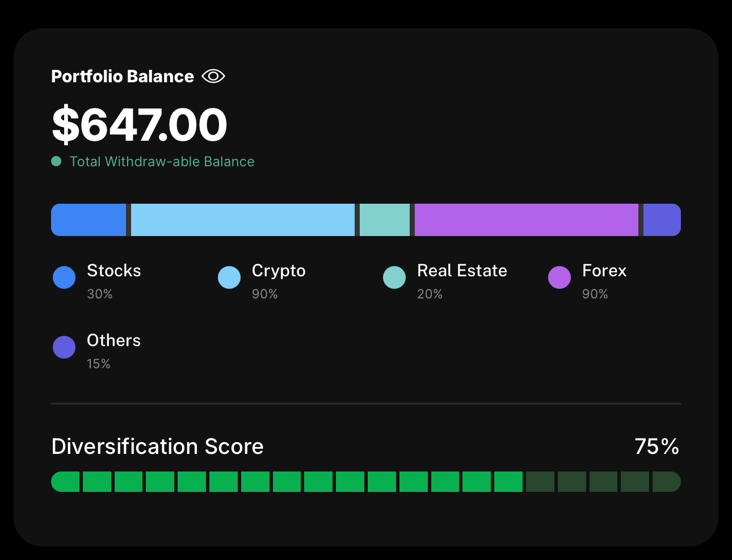Select the Others segment in allocation bar

662,220
